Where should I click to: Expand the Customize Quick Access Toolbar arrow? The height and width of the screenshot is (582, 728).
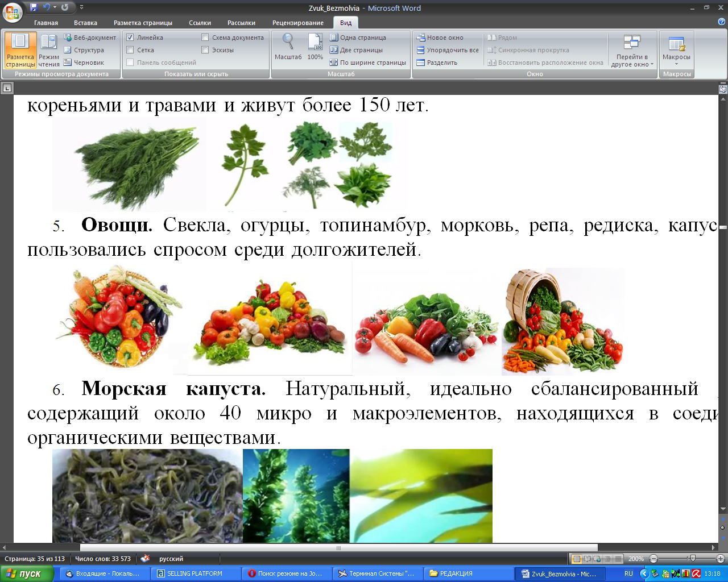(81, 7)
